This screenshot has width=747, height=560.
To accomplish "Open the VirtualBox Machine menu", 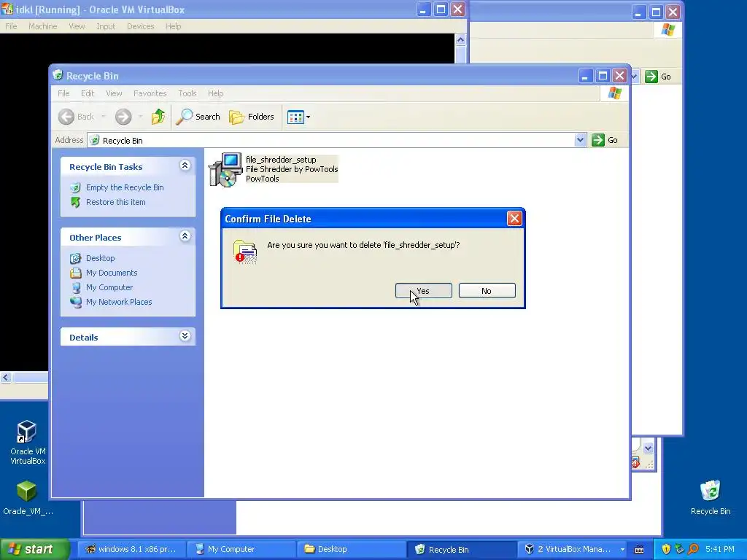I will coord(42,26).
